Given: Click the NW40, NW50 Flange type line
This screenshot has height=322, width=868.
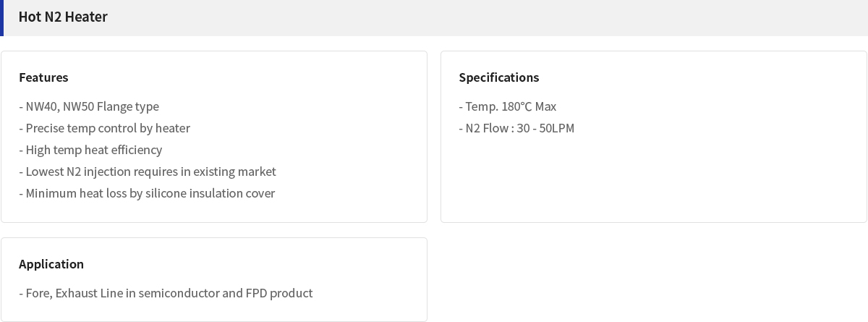Looking at the screenshot, I should 89,106.
